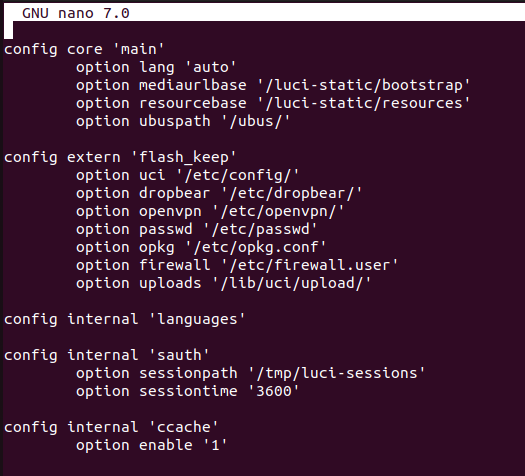
Task: Click the sessiontime '3600' value
Action: pyautogui.click(x=274, y=391)
